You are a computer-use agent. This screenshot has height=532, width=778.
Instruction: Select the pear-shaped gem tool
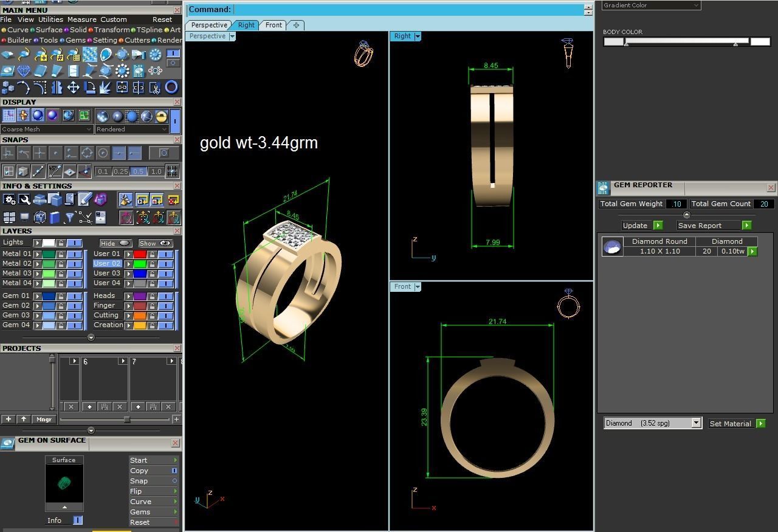point(106,55)
